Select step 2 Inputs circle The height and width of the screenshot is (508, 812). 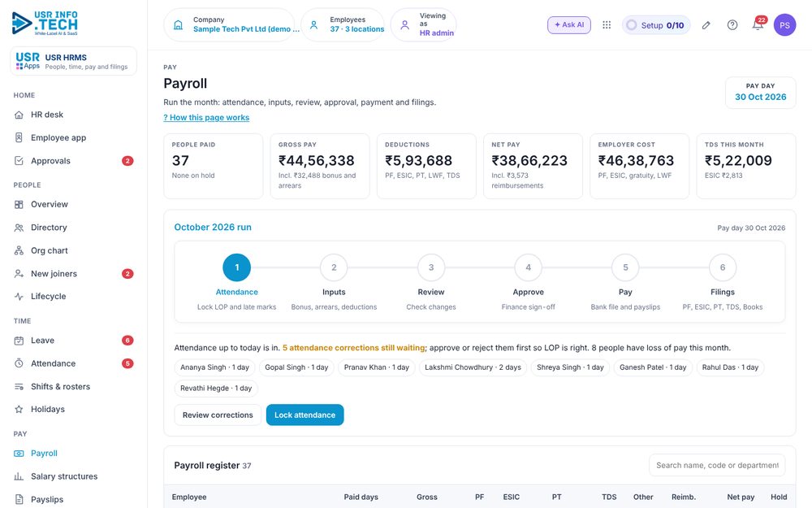[x=334, y=267]
